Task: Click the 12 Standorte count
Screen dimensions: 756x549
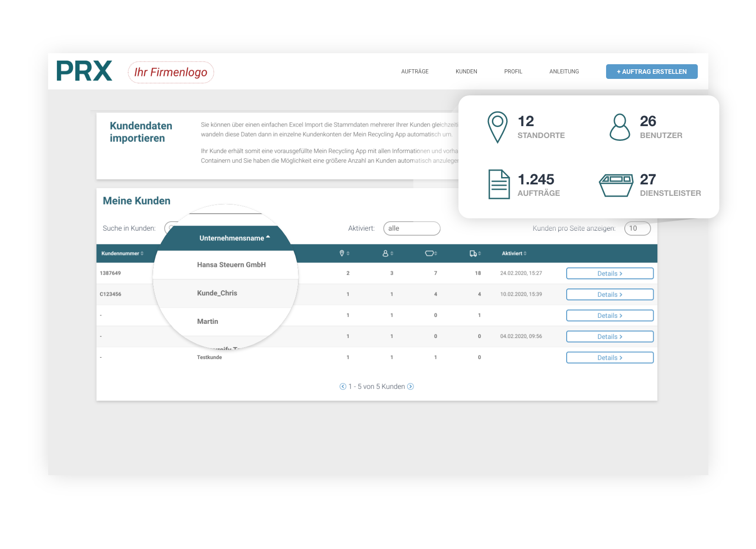Action: pyautogui.click(x=526, y=121)
